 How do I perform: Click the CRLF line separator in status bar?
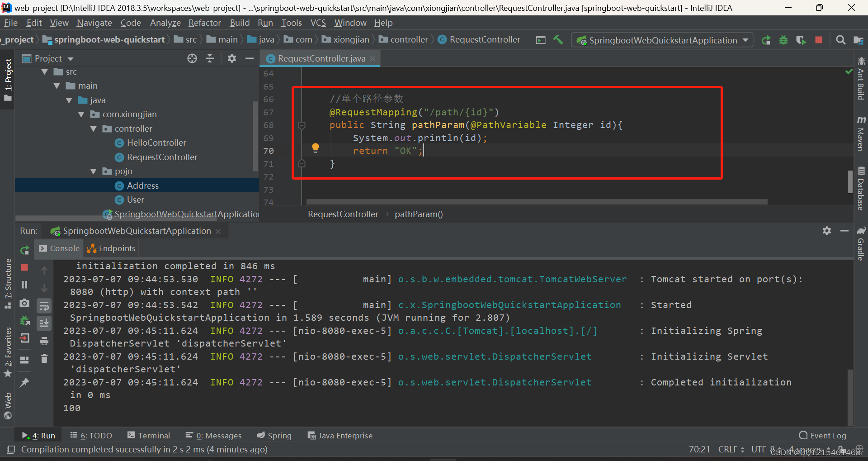click(731, 449)
